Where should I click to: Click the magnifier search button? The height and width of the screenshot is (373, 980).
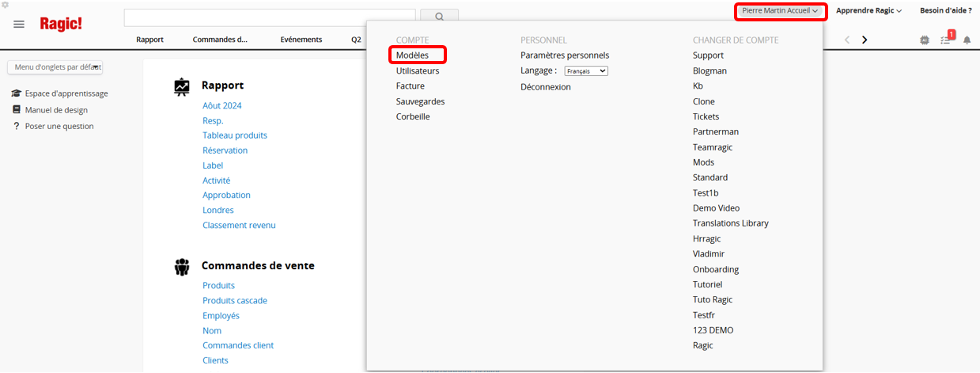point(439,17)
